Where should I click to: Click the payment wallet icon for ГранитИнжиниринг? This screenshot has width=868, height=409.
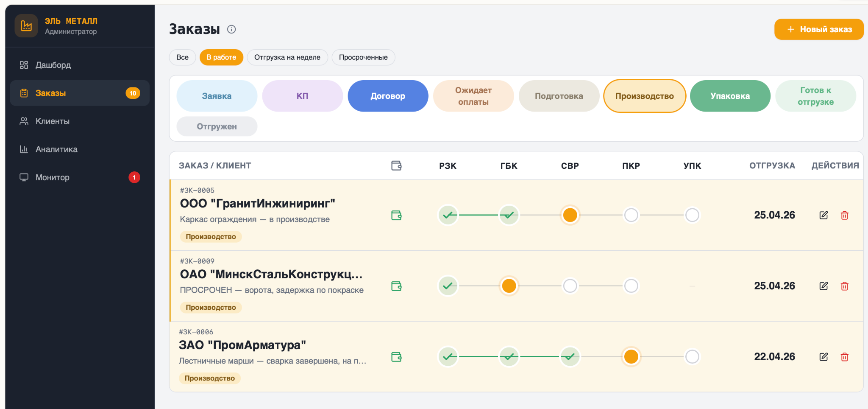coord(396,216)
